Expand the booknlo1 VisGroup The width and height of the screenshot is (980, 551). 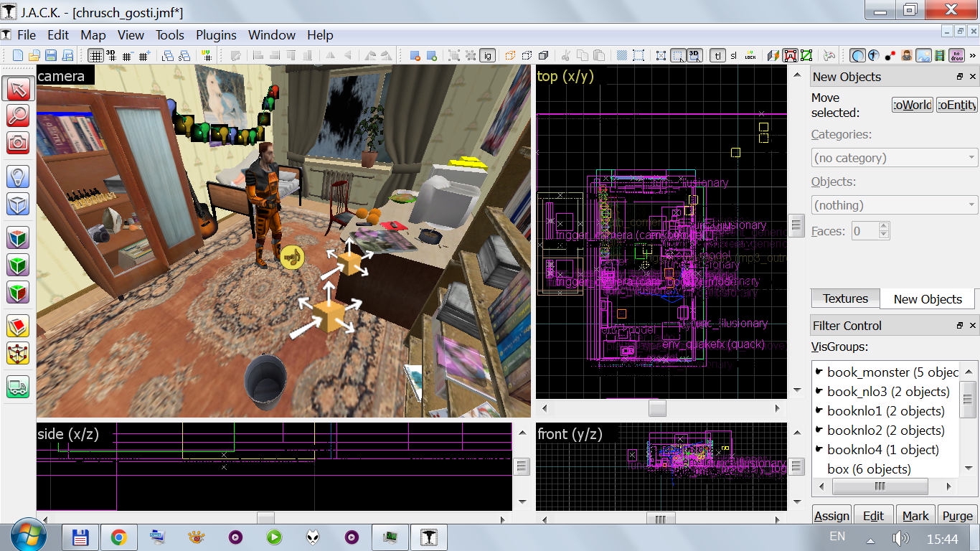tap(819, 410)
